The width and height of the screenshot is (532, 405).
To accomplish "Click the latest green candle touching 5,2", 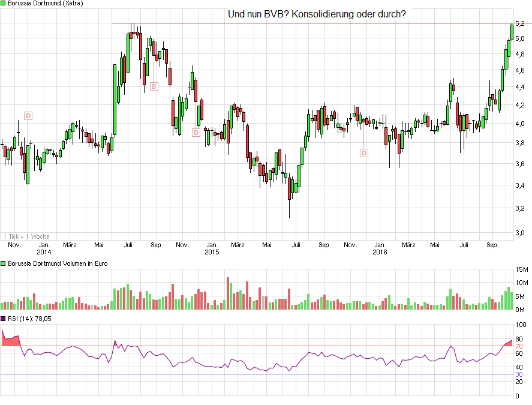I will pyautogui.click(x=512, y=32).
